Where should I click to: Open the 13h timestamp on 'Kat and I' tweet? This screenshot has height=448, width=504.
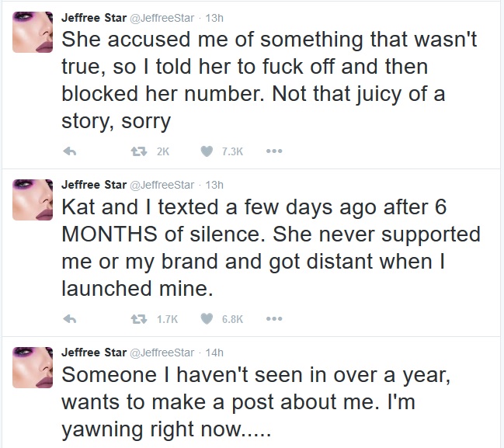(x=214, y=185)
